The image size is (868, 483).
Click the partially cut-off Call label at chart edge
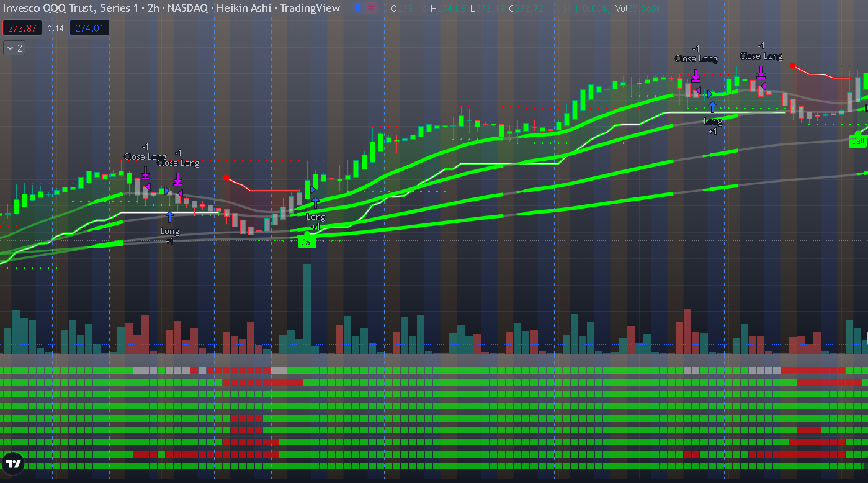(x=857, y=141)
